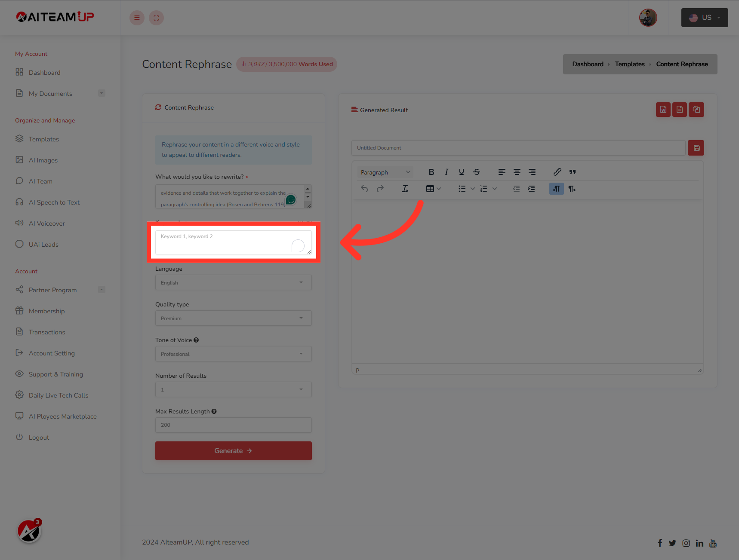Screen dimensions: 739x560
Task: Toggle strikethrough formatting
Action: [x=476, y=171]
